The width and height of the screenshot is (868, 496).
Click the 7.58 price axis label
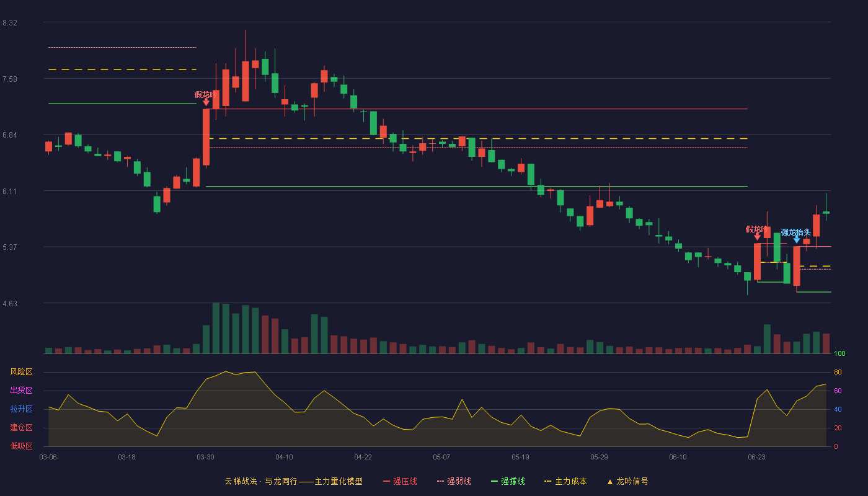pos(10,79)
